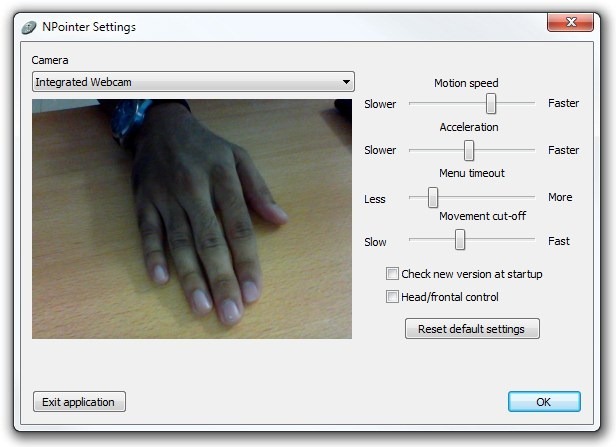Click the Exit application button
This screenshot has height=447, width=616.
pyautogui.click(x=80, y=402)
